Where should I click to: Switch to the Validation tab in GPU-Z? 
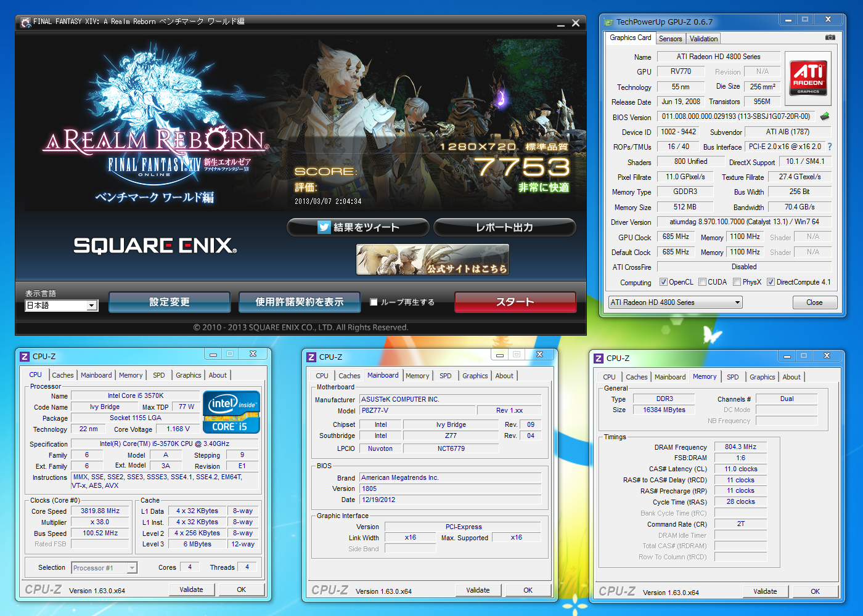(x=703, y=39)
